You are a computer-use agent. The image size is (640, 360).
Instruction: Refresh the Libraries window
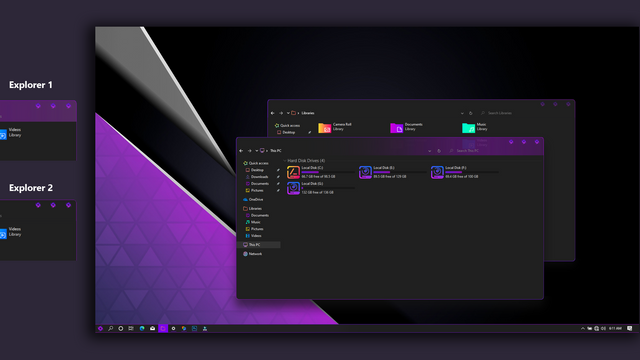click(471, 113)
